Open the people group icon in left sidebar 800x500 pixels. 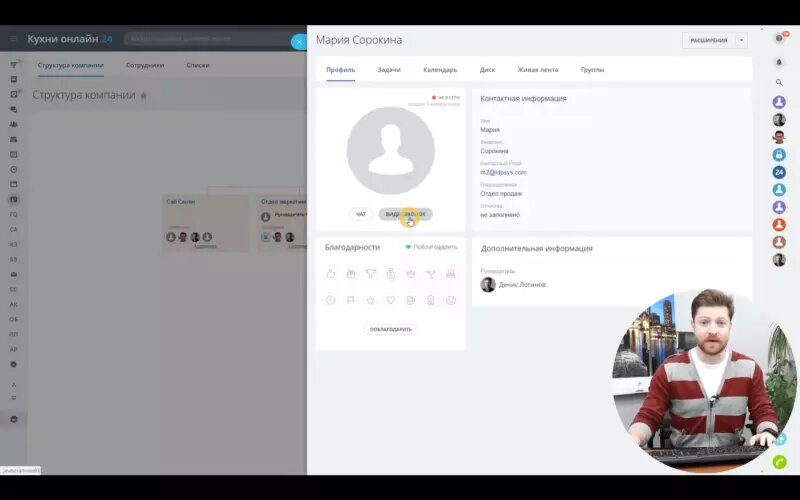click(14, 124)
